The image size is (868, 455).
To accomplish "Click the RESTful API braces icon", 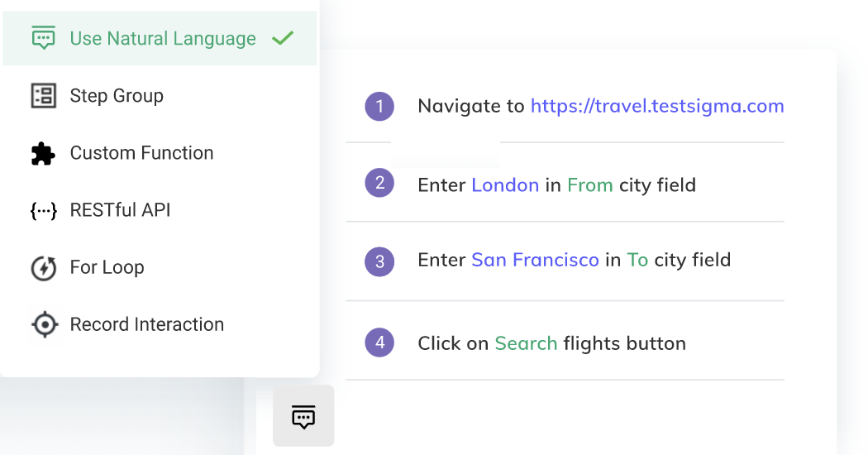I will click(43, 210).
